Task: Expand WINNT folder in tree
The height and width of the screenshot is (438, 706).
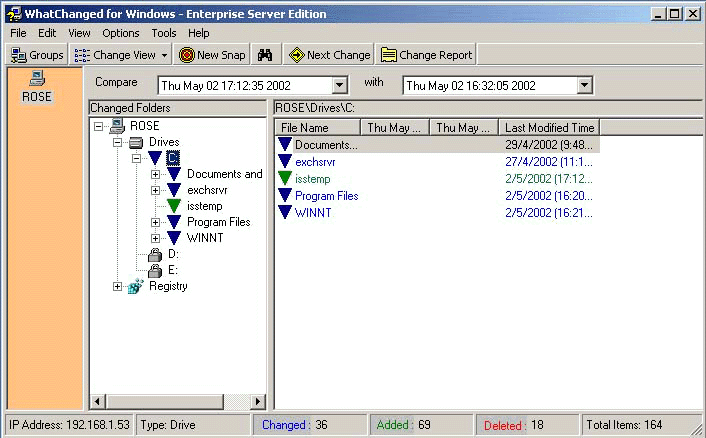Action: 155,238
